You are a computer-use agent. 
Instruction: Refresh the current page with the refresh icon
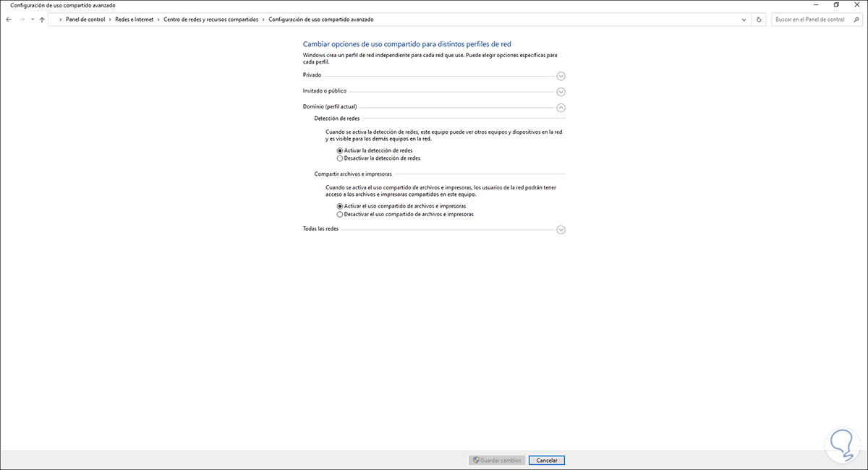pyautogui.click(x=758, y=20)
